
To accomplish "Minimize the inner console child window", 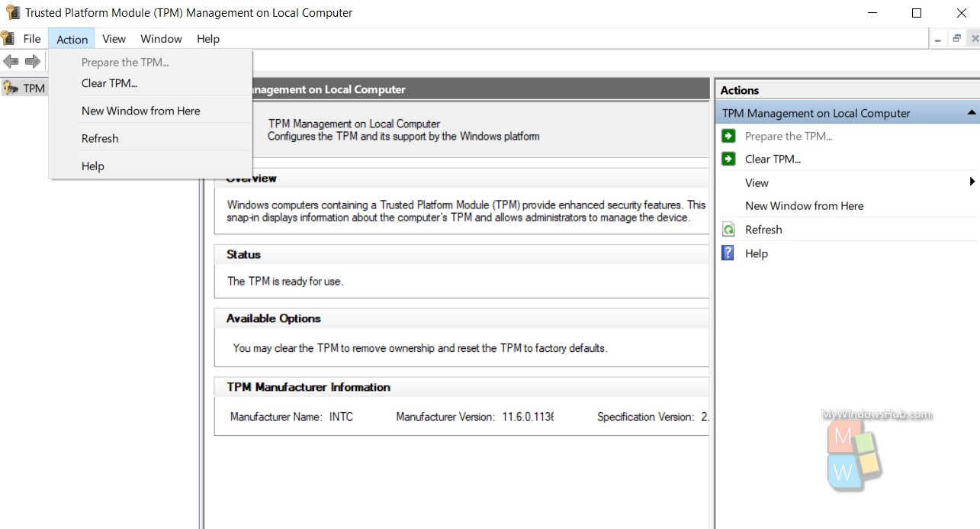I will pos(938,38).
